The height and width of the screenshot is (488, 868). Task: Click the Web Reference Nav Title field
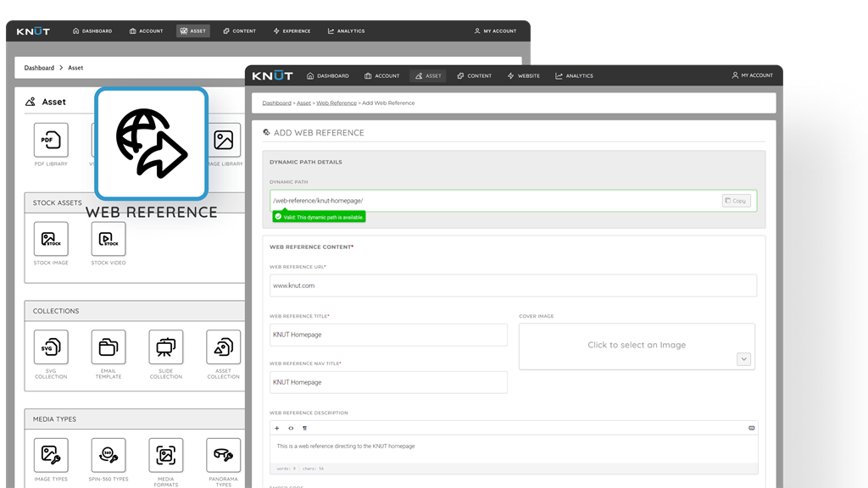pos(388,382)
